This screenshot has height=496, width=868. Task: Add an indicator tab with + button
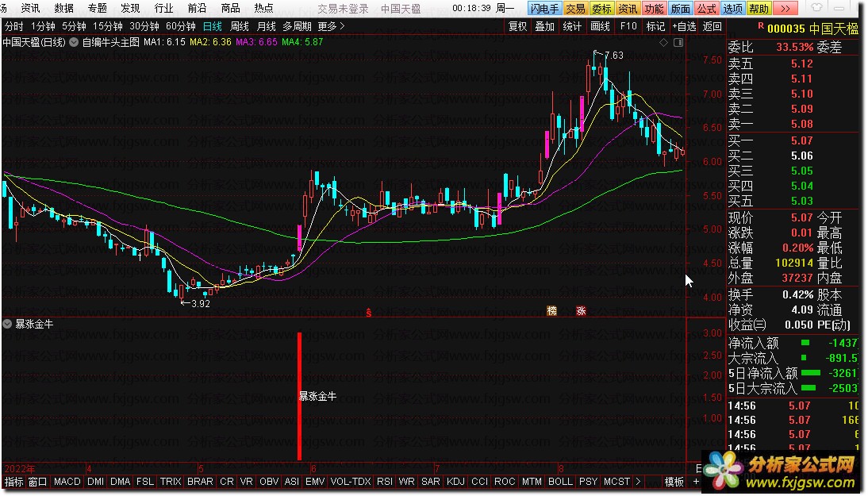click(x=696, y=482)
